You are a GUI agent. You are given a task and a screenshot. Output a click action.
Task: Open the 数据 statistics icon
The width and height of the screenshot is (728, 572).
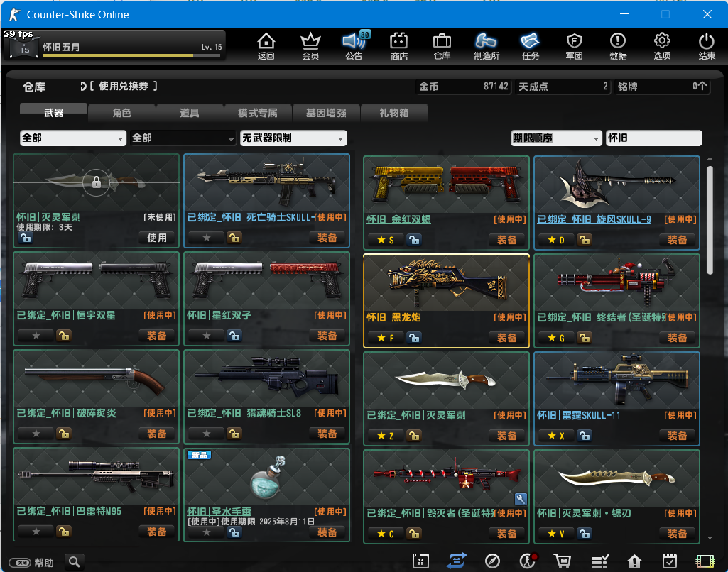pos(618,46)
